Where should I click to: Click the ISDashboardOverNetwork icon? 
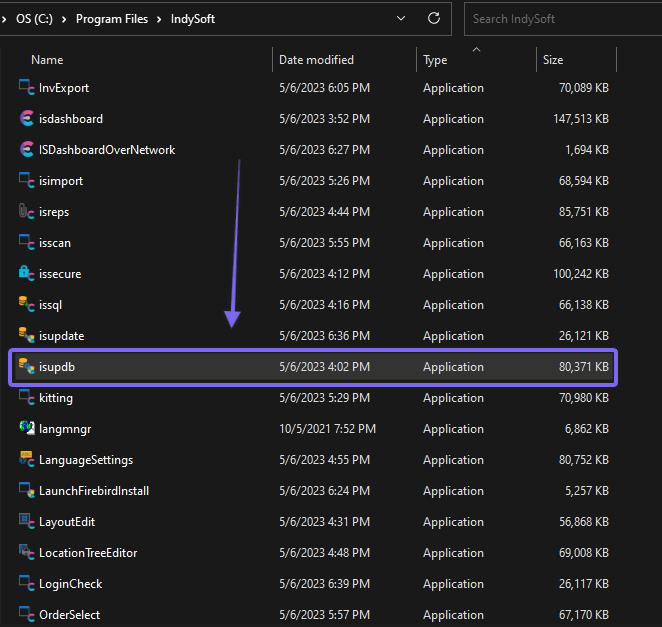coord(27,150)
